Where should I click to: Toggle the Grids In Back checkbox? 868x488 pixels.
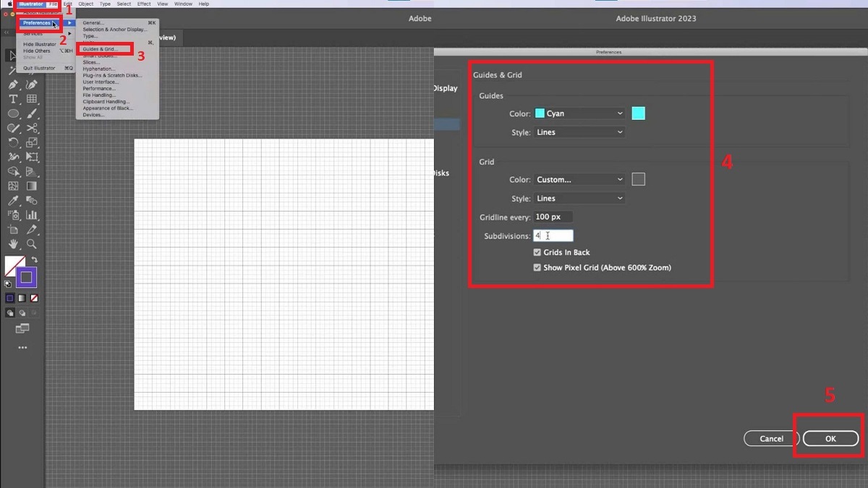[x=537, y=252]
